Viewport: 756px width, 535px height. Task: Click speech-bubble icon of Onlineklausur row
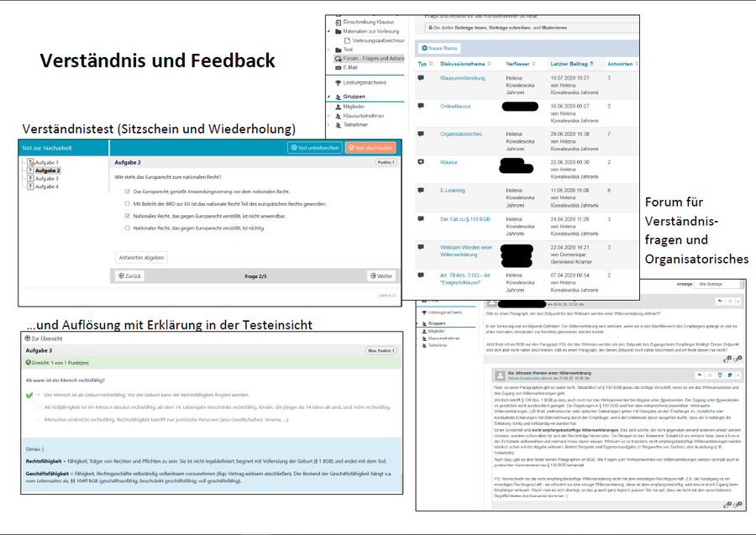421,106
